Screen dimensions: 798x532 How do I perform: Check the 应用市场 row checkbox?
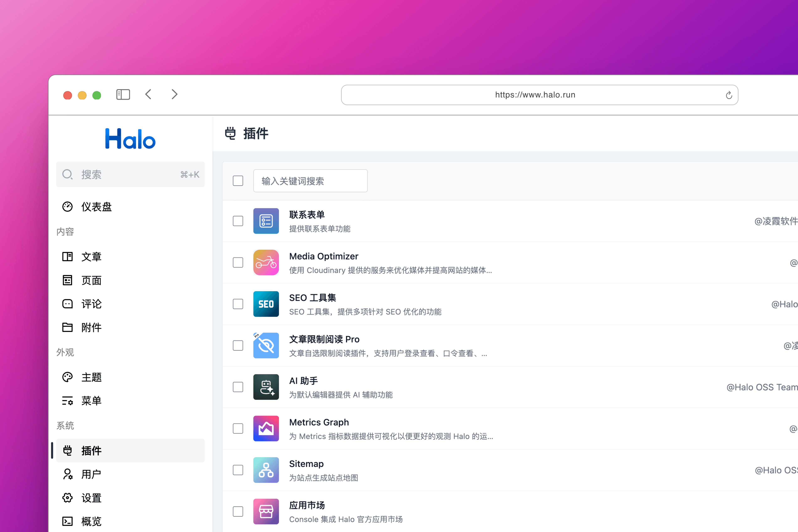click(x=238, y=511)
